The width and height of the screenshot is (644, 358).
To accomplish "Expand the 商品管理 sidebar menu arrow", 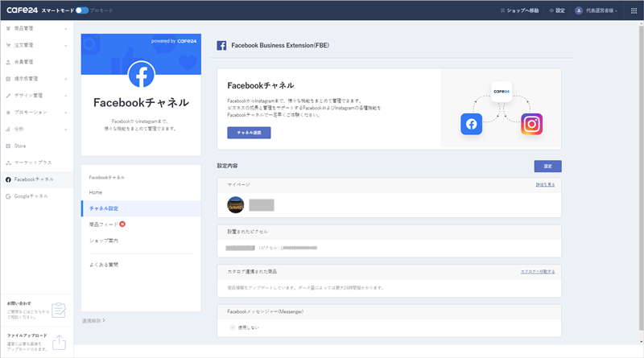I will (x=66, y=29).
